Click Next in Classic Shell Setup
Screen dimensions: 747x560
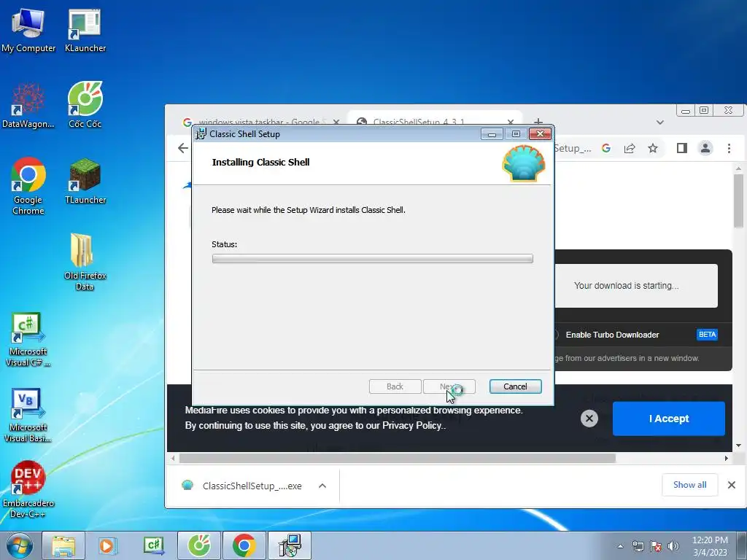449,386
